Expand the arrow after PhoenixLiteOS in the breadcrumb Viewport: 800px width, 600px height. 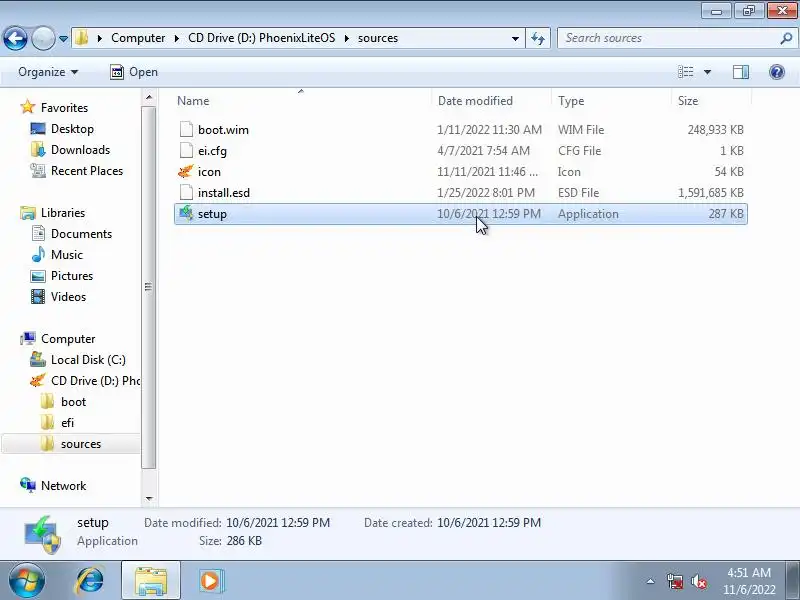(347, 38)
